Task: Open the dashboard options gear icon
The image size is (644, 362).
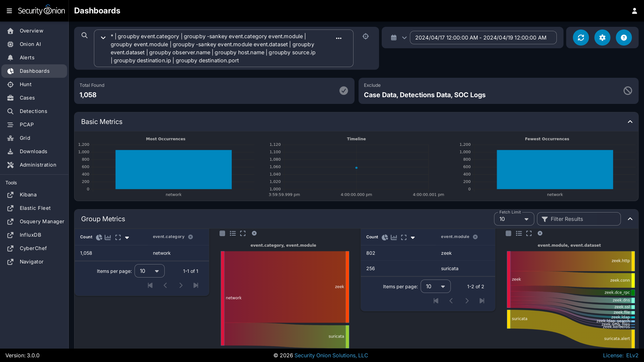Action: coord(602,38)
